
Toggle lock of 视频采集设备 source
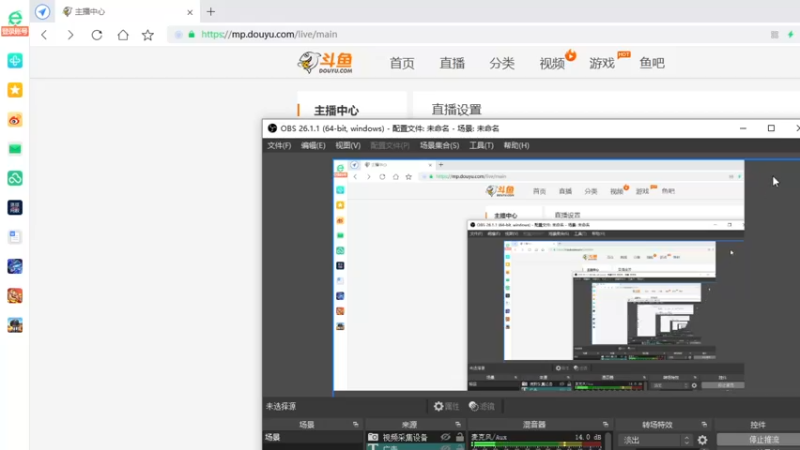click(460, 437)
